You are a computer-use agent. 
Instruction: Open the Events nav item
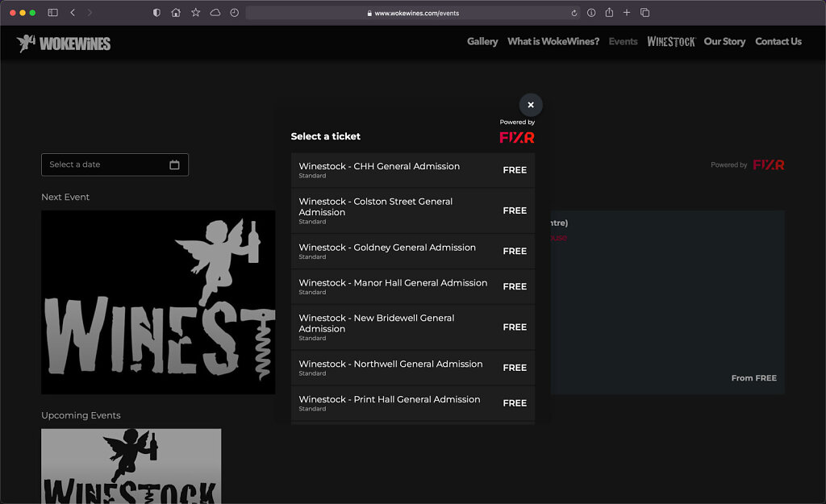click(x=624, y=42)
